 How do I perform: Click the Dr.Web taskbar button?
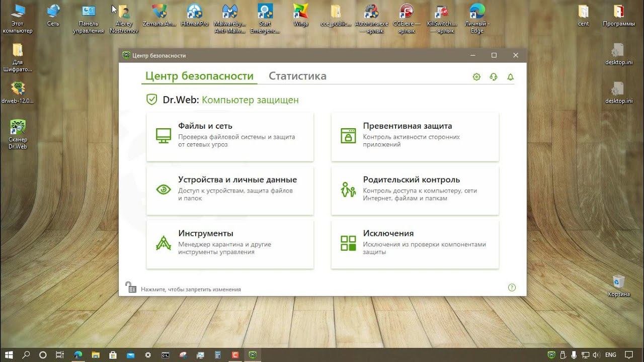coord(253,355)
